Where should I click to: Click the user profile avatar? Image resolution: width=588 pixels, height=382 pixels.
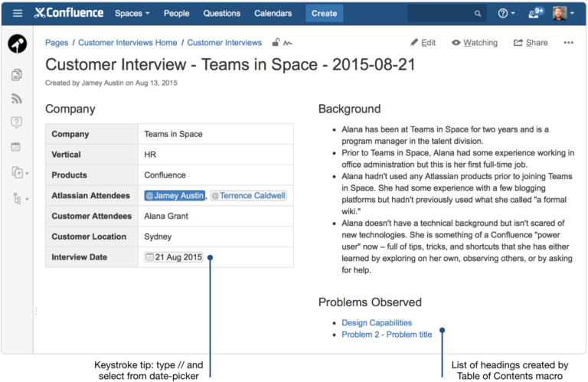point(560,13)
